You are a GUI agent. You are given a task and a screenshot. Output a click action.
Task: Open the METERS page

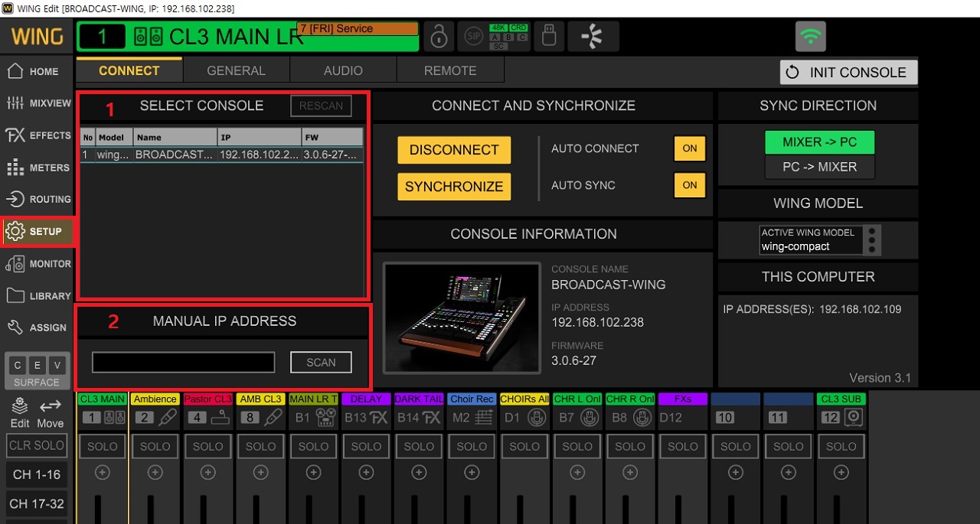[37, 168]
